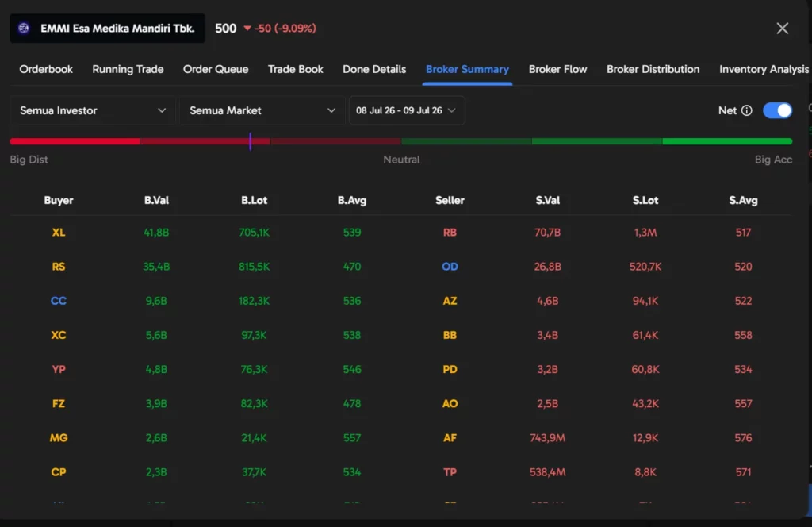Click the EMMI stock logo icon
This screenshot has height=527, width=812.
[24, 28]
